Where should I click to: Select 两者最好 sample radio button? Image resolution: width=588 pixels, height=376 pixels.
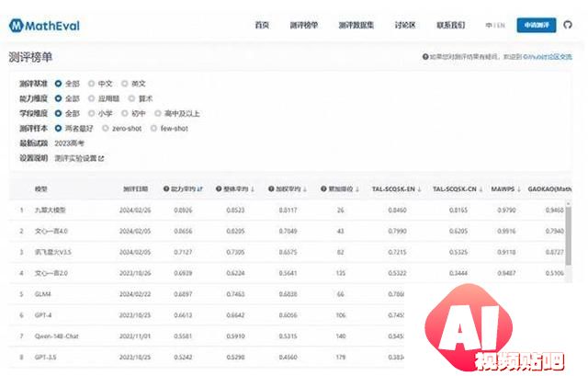pyautogui.click(x=58, y=129)
